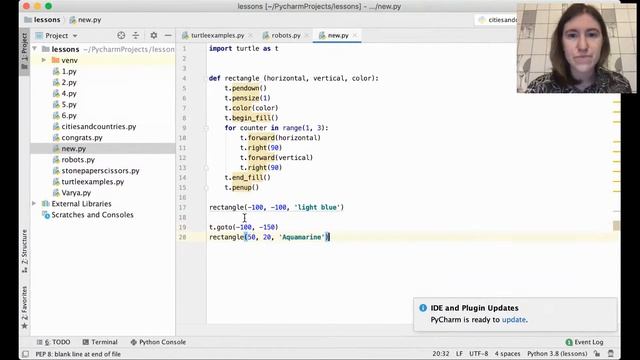Click the info icon in updates notification

[423, 308]
